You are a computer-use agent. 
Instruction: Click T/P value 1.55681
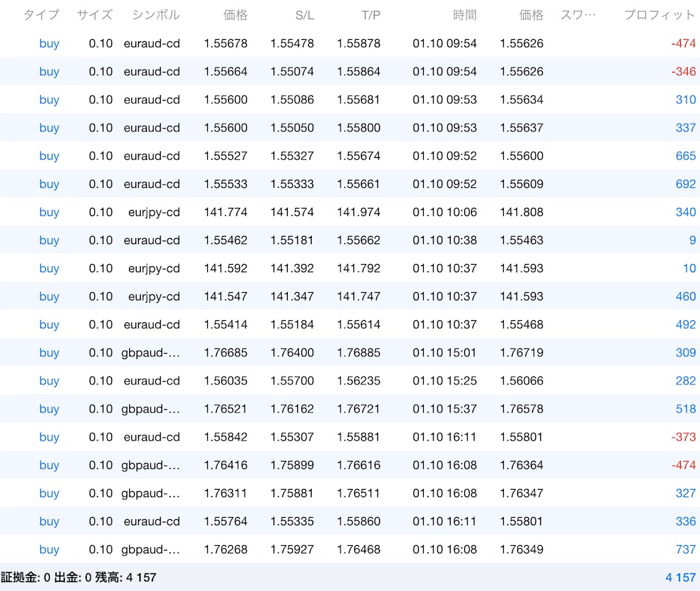coord(358,100)
